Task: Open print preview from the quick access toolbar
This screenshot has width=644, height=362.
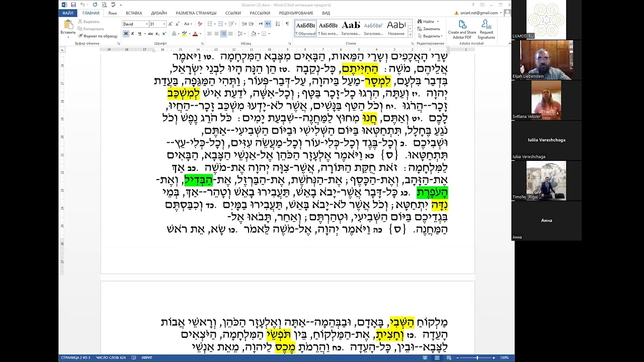Action: tap(104, 5)
